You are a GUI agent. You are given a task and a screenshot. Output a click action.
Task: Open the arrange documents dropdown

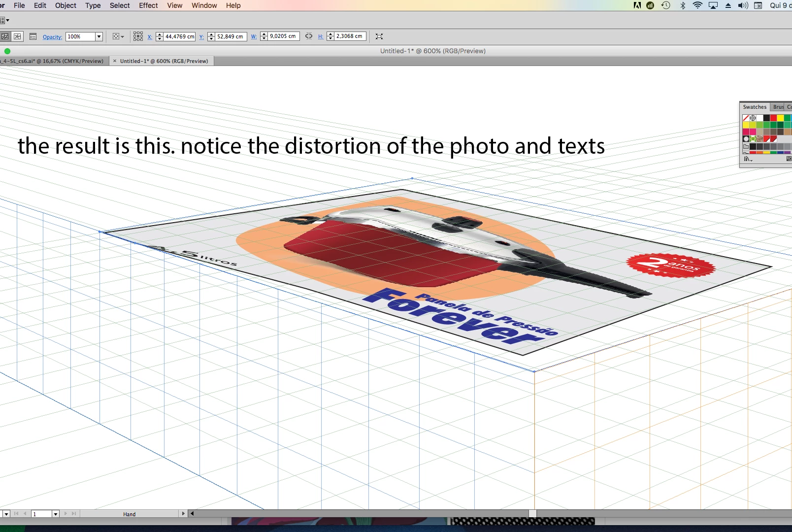tap(5, 20)
